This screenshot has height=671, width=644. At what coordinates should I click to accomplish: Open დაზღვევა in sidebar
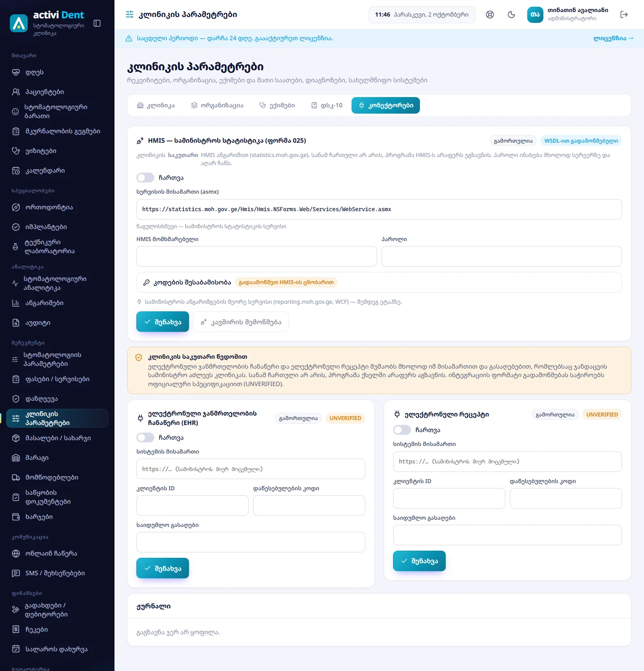pos(57,399)
